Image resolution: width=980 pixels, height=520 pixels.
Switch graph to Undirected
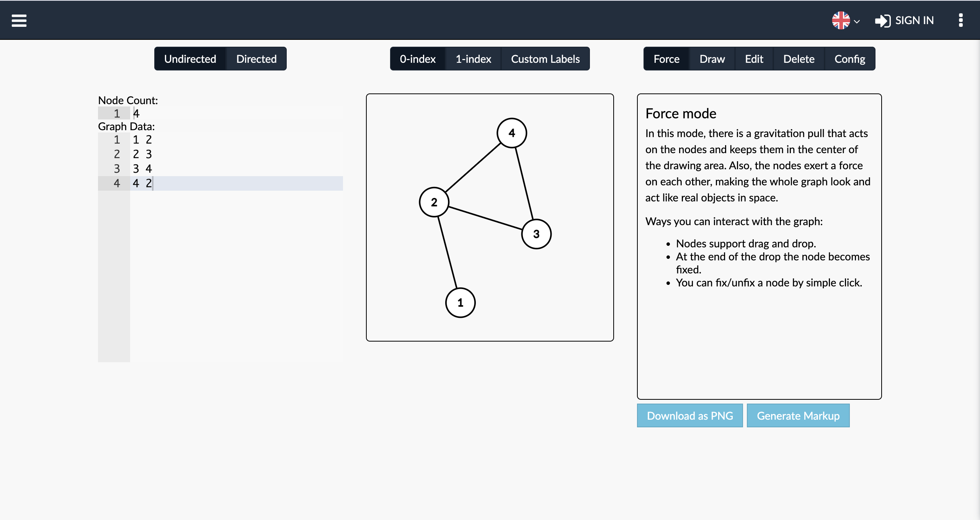click(190, 59)
